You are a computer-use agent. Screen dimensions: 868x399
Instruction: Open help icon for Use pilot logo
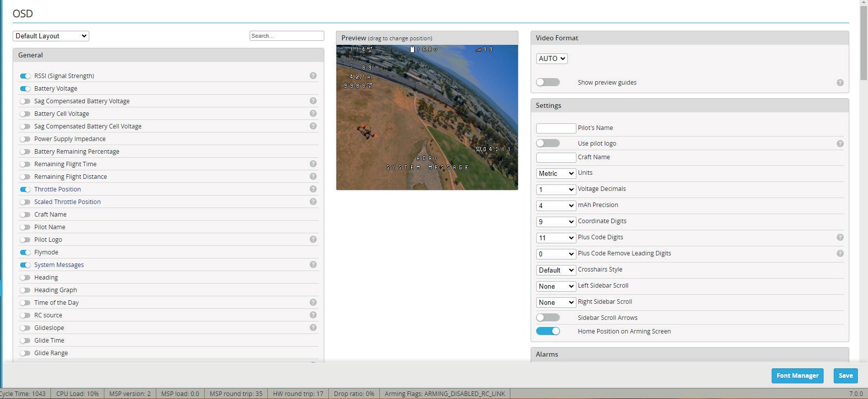[840, 144]
